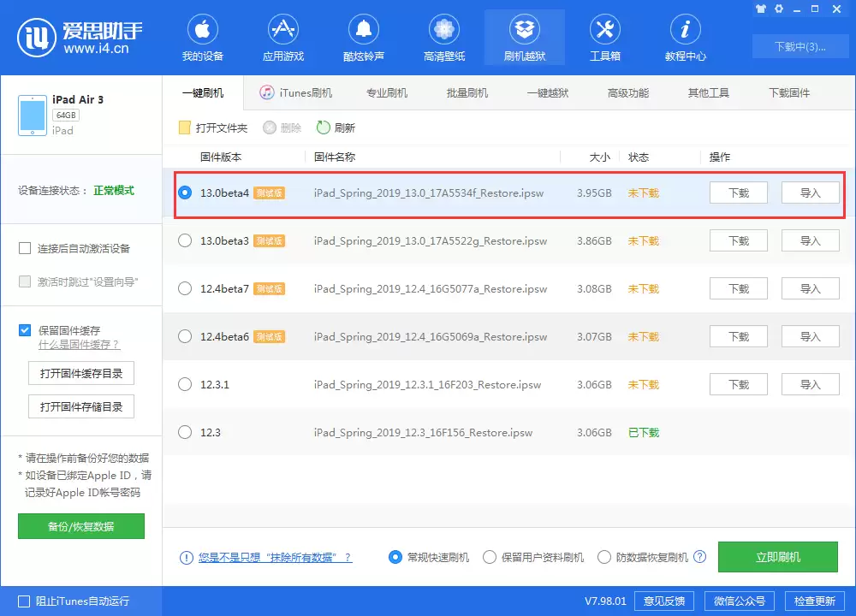Uncheck 保留固件缓存 checkbox
The width and height of the screenshot is (856, 616).
pyautogui.click(x=25, y=330)
